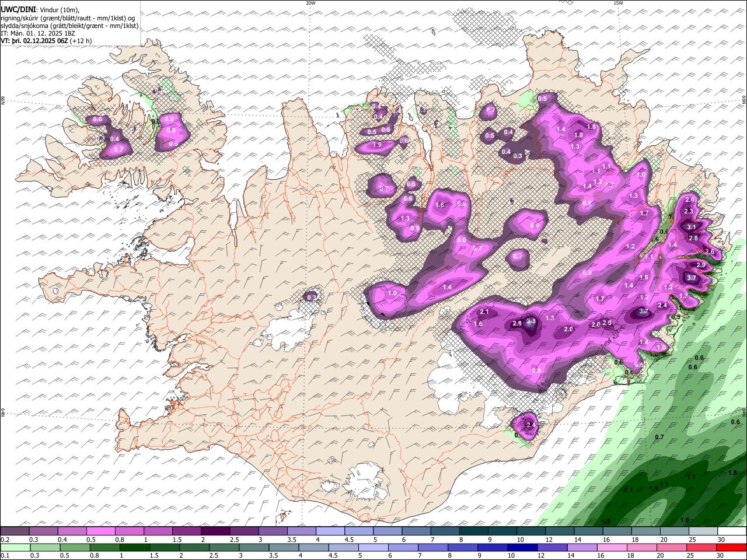
Task: Click the 2.8 value beside the 3.3 label
Action: (x=516, y=324)
